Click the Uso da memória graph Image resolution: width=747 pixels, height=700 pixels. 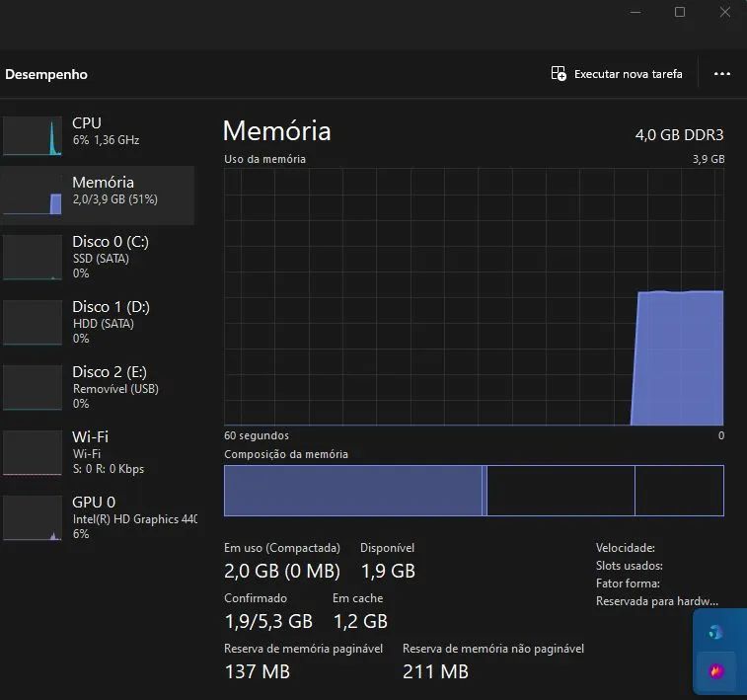click(474, 296)
